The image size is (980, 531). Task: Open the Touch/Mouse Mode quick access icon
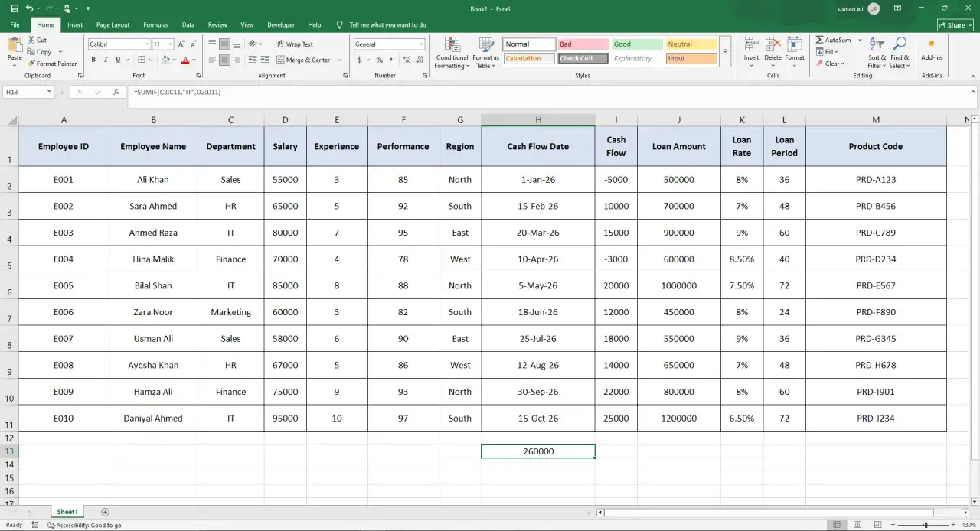pyautogui.click(x=68, y=8)
